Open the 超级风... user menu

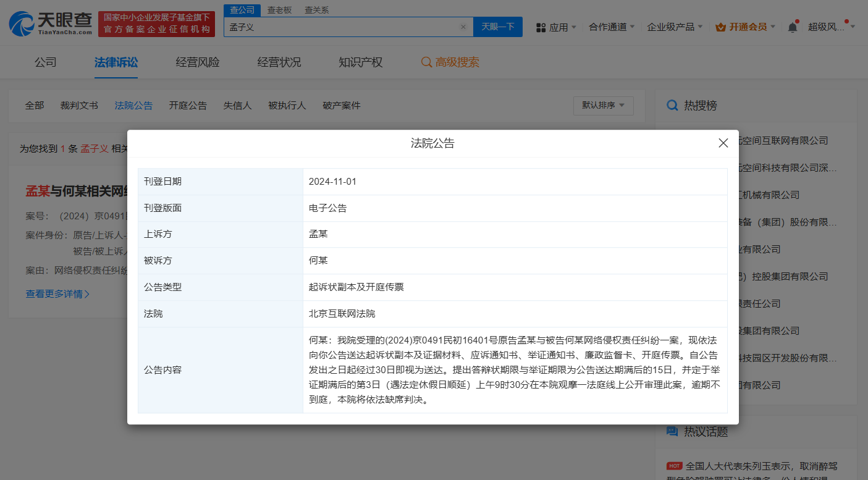pos(831,27)
